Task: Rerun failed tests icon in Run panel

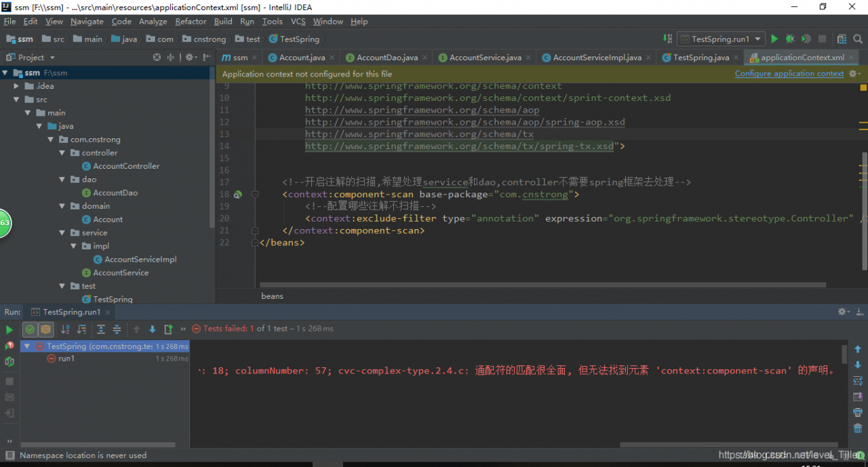Action: (9, 346)
